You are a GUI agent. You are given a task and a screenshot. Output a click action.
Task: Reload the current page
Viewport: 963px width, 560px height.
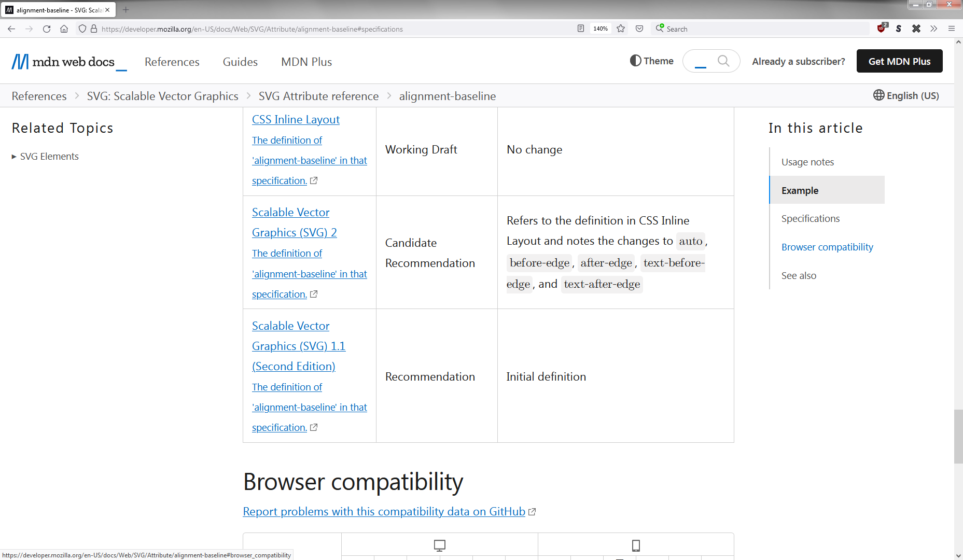[47, 29]
